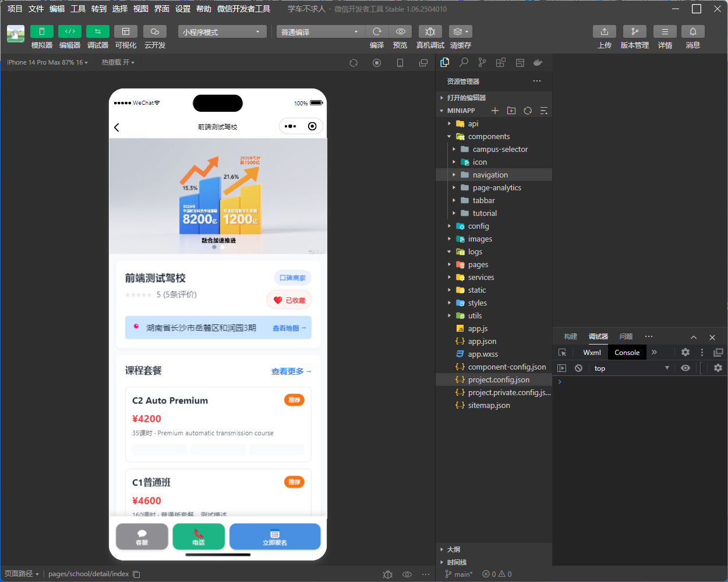728x582 pixels.
Task: Clear cache with 清缓存 icon
Action: click(x=460, y=31)
